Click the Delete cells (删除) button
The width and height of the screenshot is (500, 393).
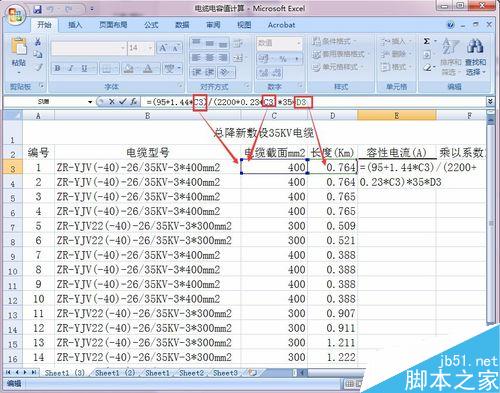(x=395, y=54)
